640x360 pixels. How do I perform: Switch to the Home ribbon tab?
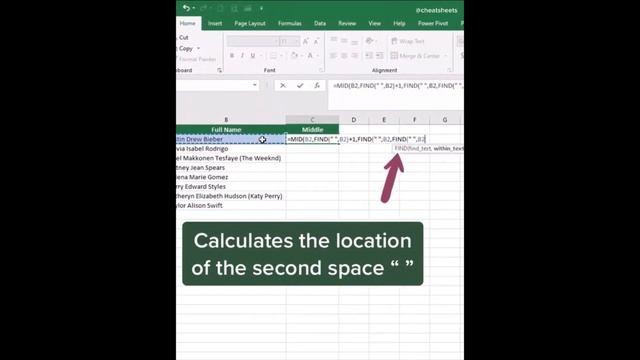pyautogui.click(x=187, y=23)
